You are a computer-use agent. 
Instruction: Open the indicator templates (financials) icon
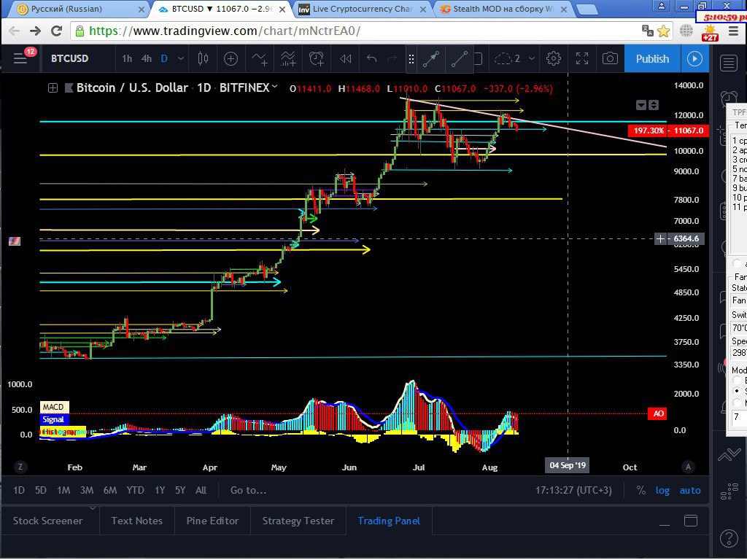[287, 58]
